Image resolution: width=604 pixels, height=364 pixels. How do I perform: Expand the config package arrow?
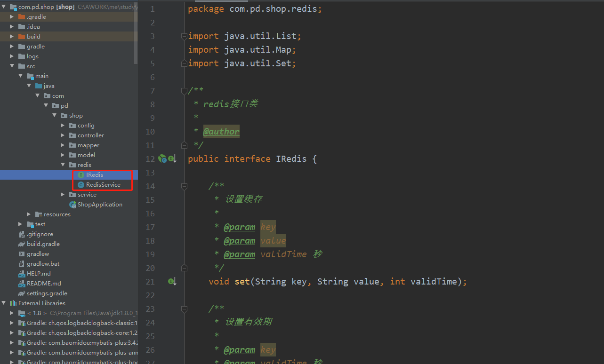(x=63, y=126)
